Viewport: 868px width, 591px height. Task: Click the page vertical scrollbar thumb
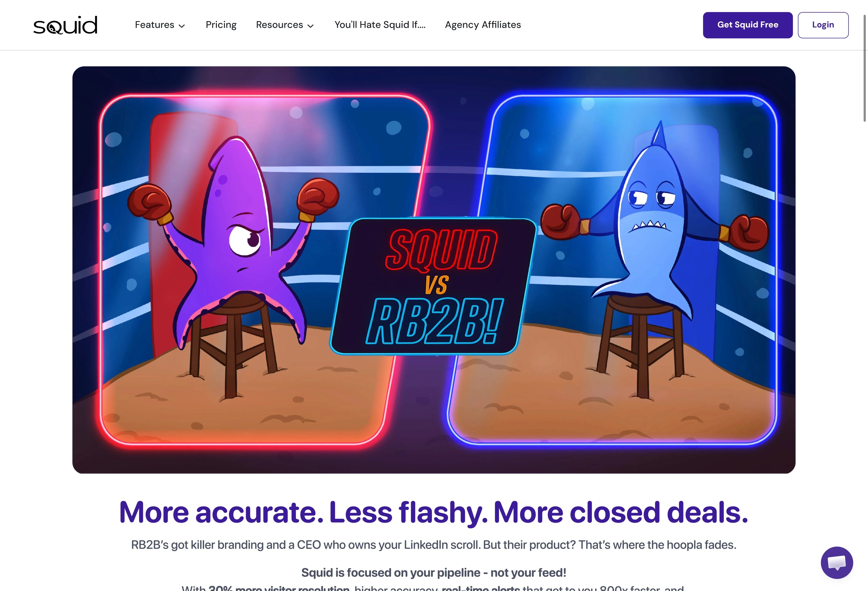[864, 68]
